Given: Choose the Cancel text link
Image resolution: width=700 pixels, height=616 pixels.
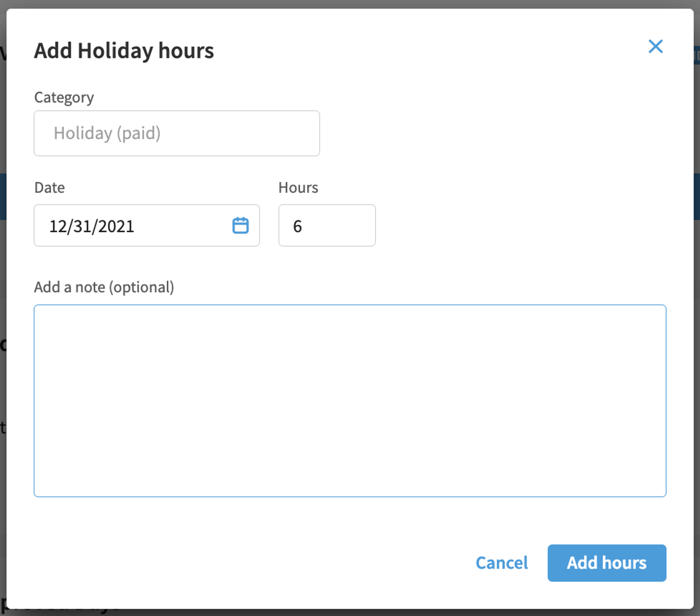Looking at the screenshot, I should pos(502,563).
